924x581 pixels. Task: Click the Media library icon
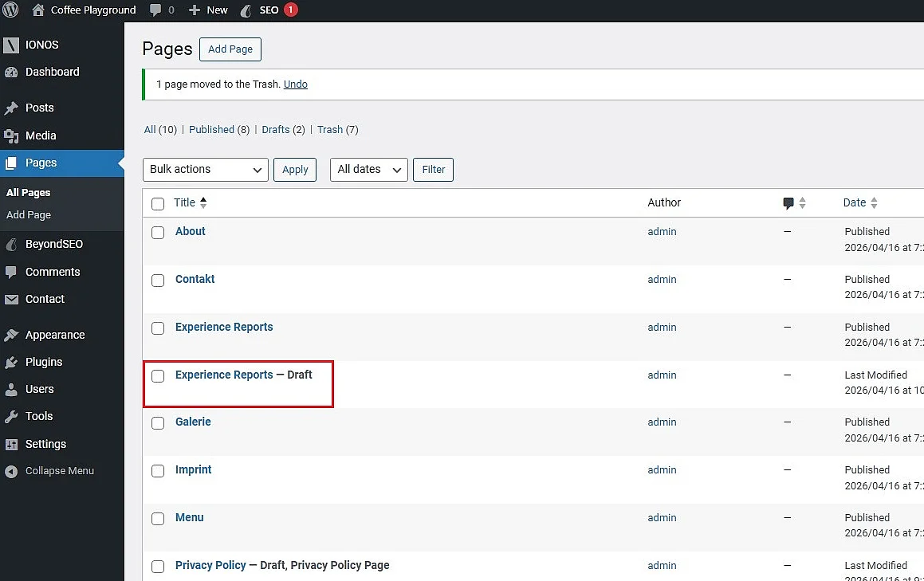(x=11, y=135)
